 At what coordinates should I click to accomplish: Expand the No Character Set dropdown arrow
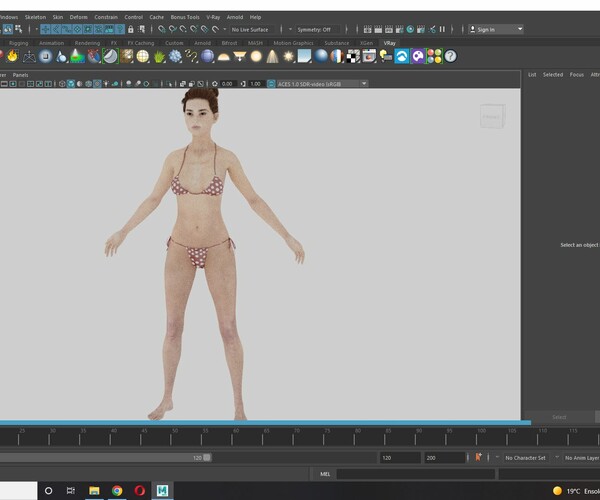[x=497, y=457]
